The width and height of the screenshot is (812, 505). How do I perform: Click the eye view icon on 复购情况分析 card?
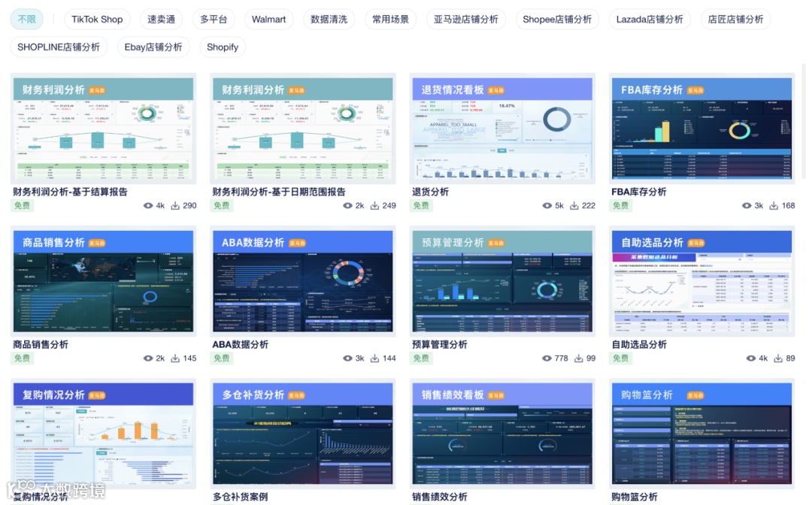(x=148, y=503)
